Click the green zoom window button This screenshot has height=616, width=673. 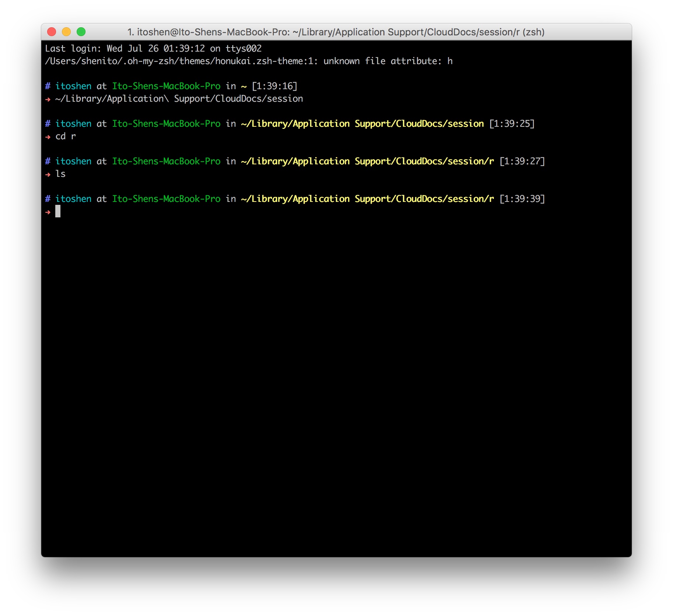(81, 32)
